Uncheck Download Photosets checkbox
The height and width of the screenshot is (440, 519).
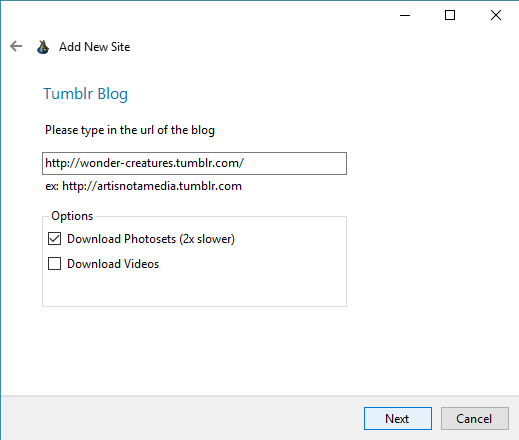(x=54, y=239)
